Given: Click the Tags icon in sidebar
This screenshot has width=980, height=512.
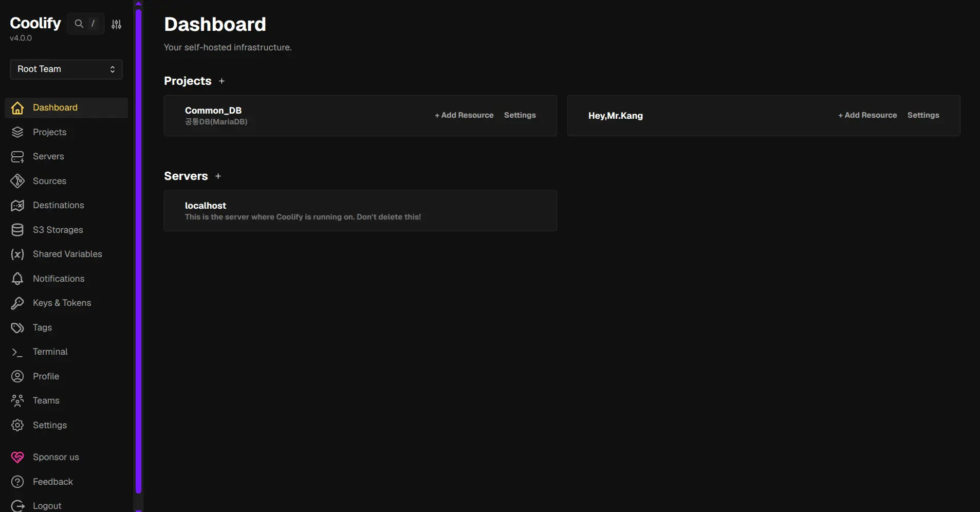Looking at the screenshot, I should (x=17, y=327).
